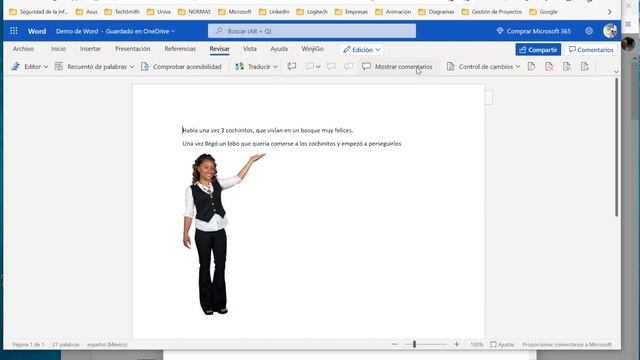
Task: Click the 100% zoom level
Action: coord(476,344)
